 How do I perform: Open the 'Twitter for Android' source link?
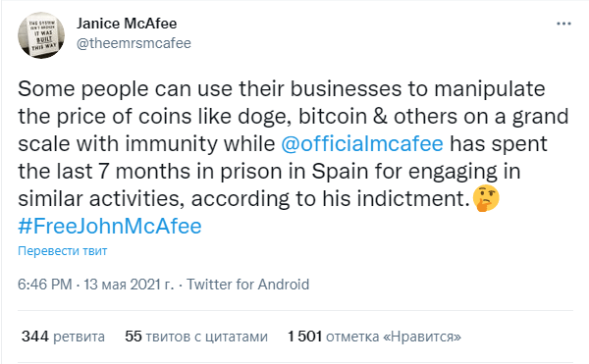pos(248,285)
